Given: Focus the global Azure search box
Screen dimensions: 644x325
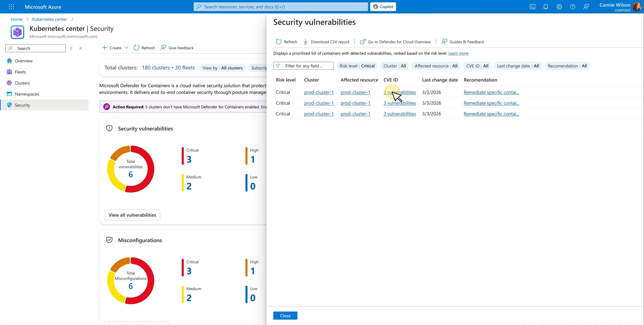Looking at the screenshot, I should (x=280, y=7).
